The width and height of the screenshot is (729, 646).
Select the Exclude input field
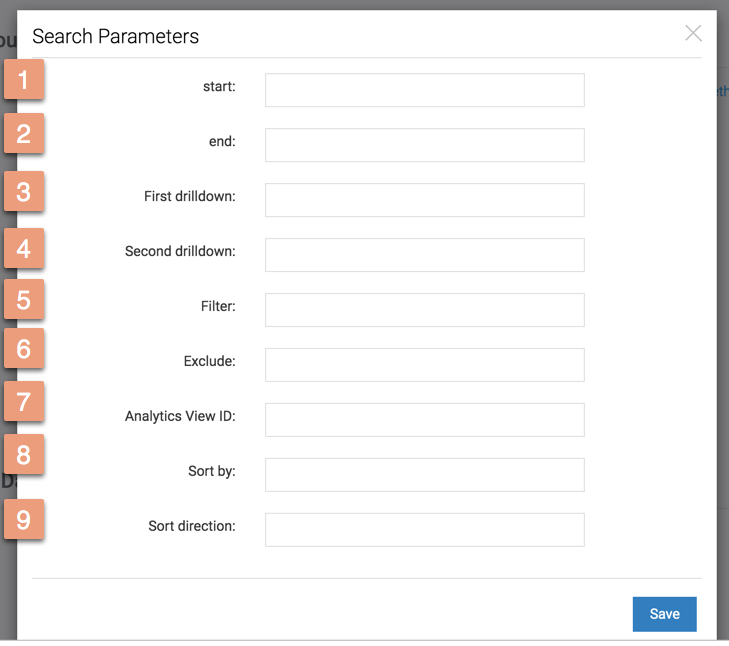pyautogui.click(x=424, y=365)
